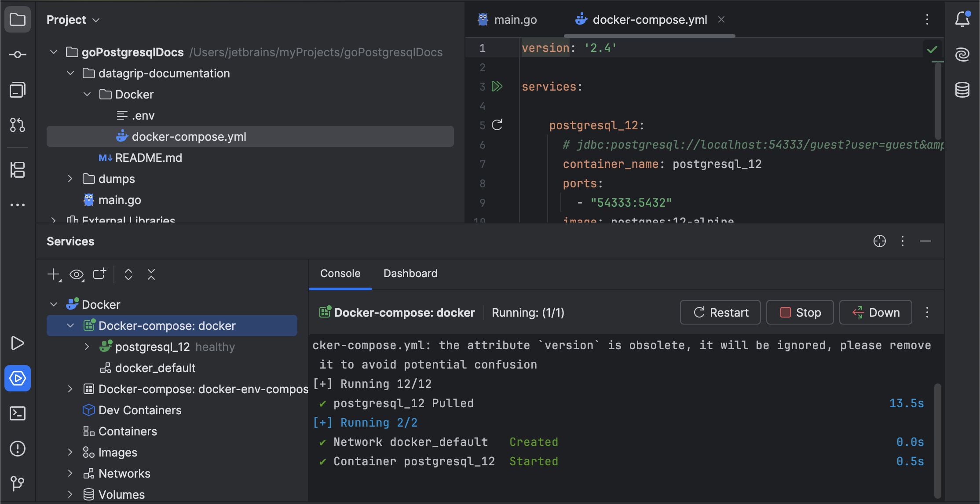Toggle the Services view options eye
Viewport: 980px width, 504px height.
point(77,275)
